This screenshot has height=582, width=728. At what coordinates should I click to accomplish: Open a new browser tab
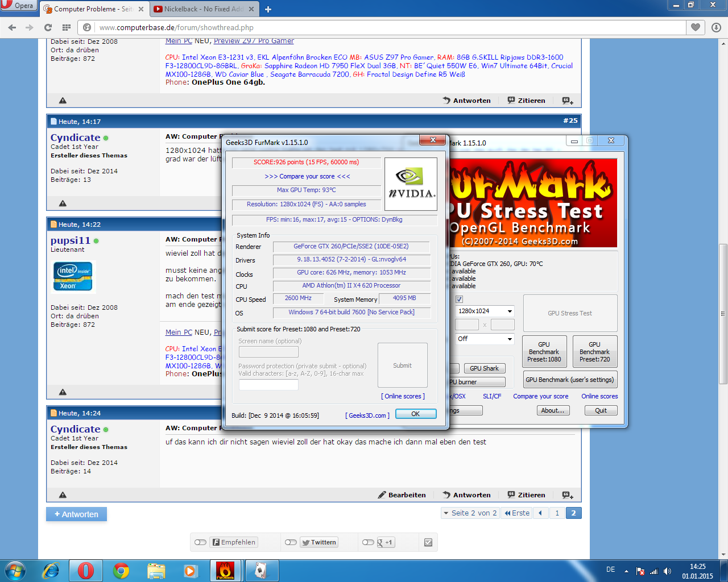268,9
